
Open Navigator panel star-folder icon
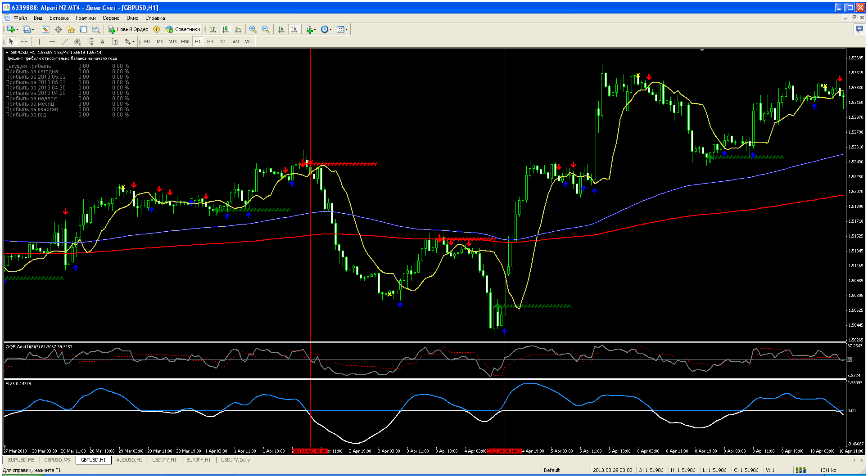coord(71,29)
